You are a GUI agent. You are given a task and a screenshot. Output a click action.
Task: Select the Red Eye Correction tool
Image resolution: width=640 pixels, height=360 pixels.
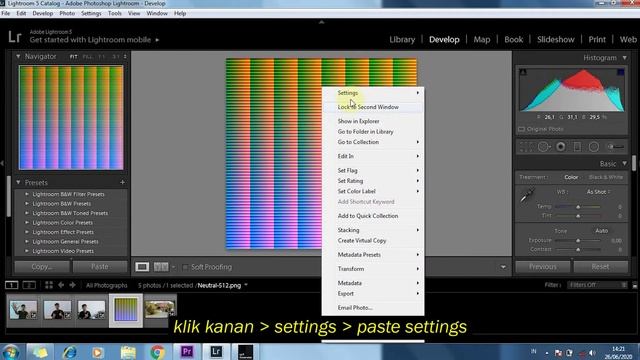point(561,147)
